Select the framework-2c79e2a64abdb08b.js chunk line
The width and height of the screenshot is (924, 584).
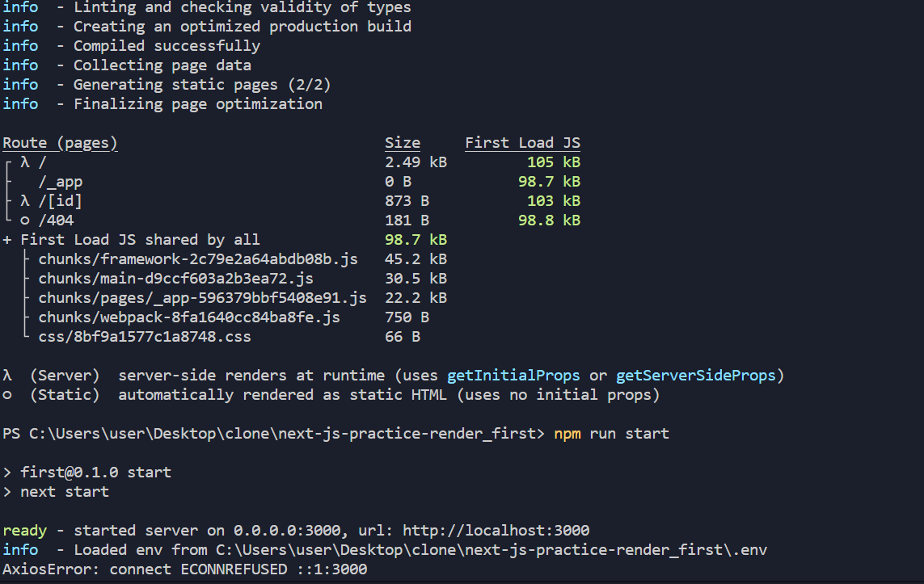(x=198, y=259)
